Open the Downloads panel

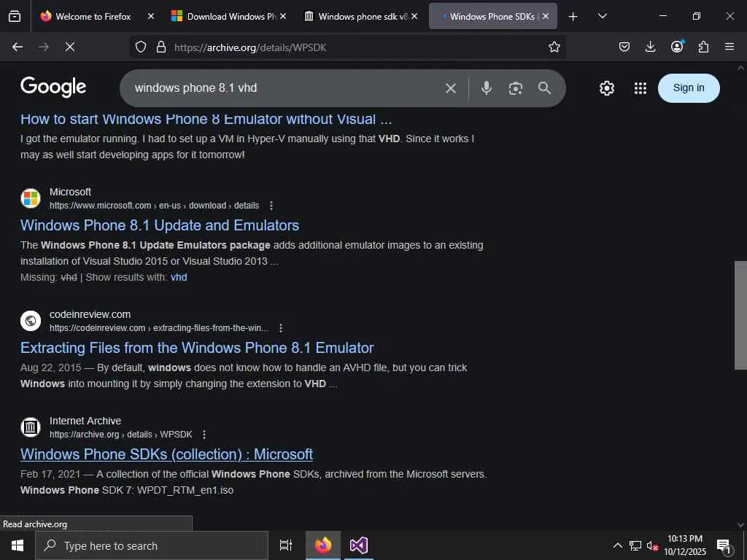(x=650, y=47)
